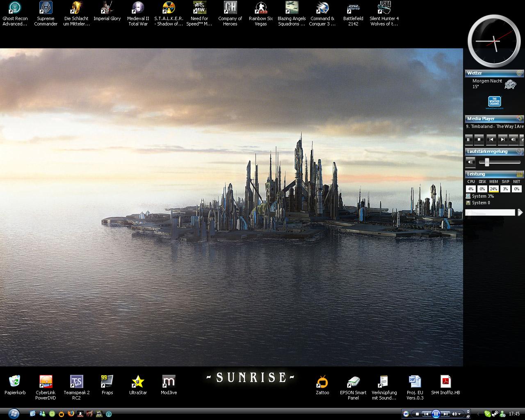Viewport: 525px width, 420px height.
Task: Select the Papierkorb recycle bin icon
Action: point(15,385)
